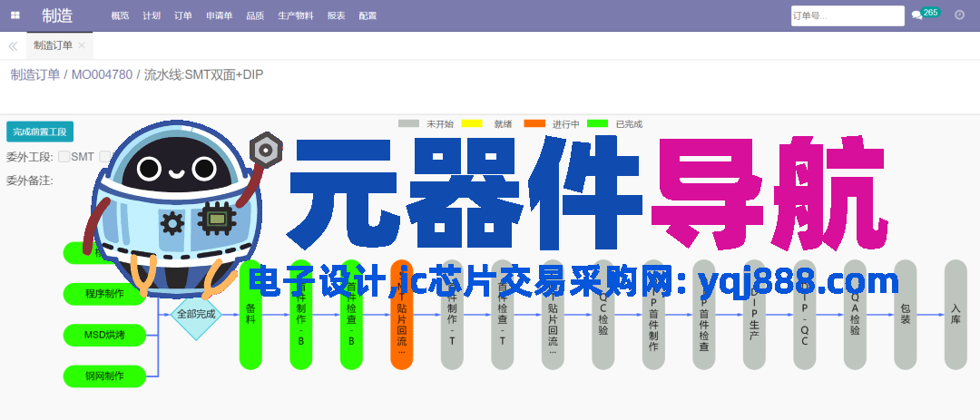The image size is (980, 420).
Task: Select the 程序制作 workflow node
Action: [104, 294]
